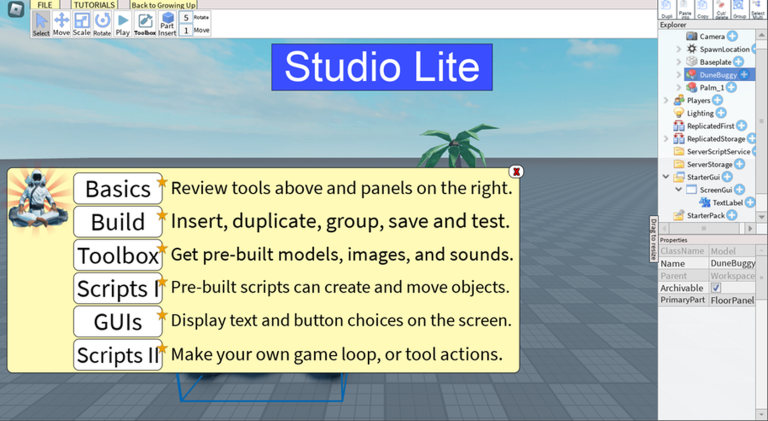Expand the DuneBuggy tree node
Screen dimensions: 768x421
coord(678,74)
